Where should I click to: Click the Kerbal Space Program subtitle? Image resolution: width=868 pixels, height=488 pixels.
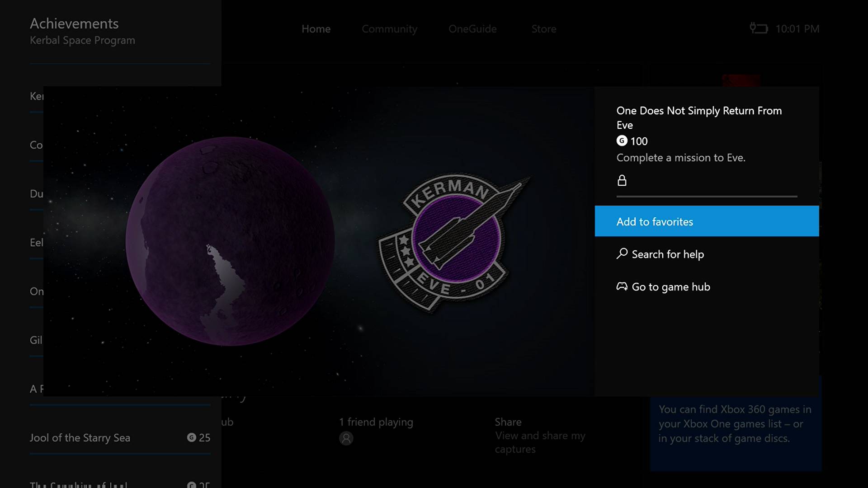[x=82, y=40]
